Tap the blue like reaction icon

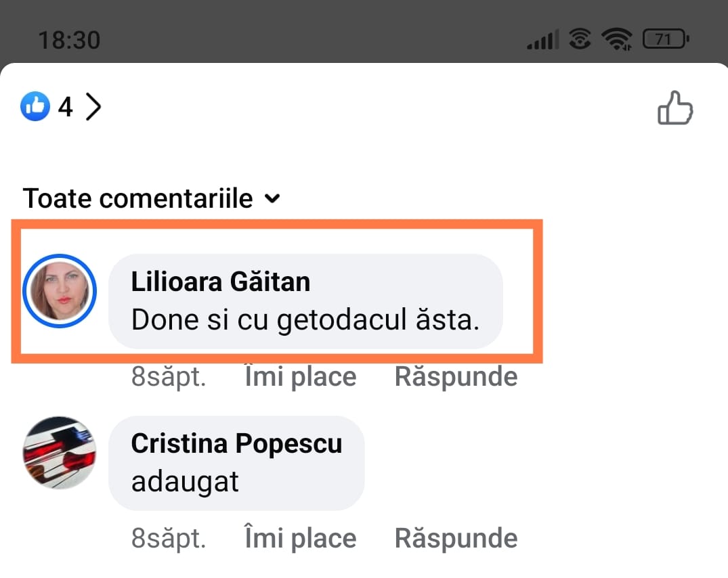coord(35,106)
